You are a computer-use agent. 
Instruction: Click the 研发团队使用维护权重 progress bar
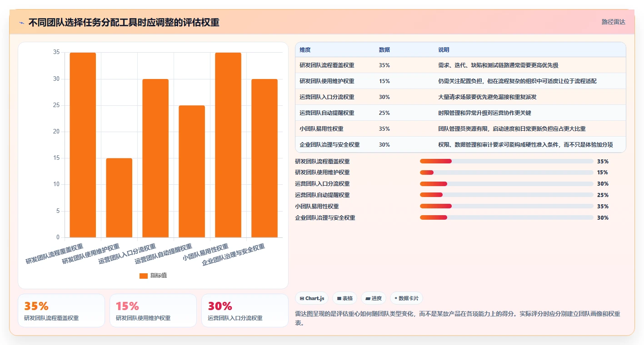coord(507,172)
